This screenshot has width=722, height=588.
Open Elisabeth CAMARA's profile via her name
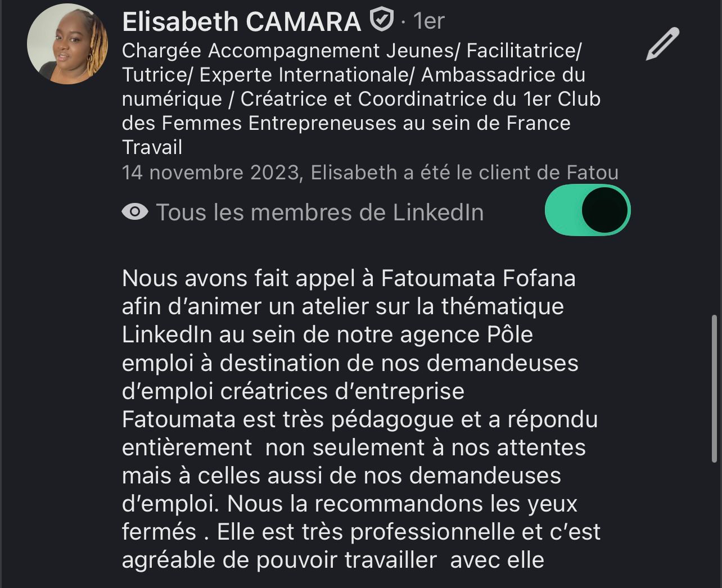pos(241,21)
